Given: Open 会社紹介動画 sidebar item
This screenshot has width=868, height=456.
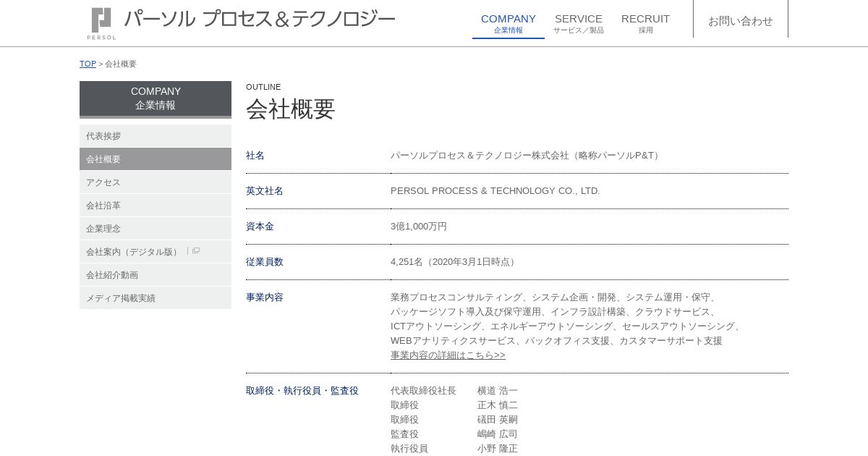Looking at the screenshot, I should 156,275.
